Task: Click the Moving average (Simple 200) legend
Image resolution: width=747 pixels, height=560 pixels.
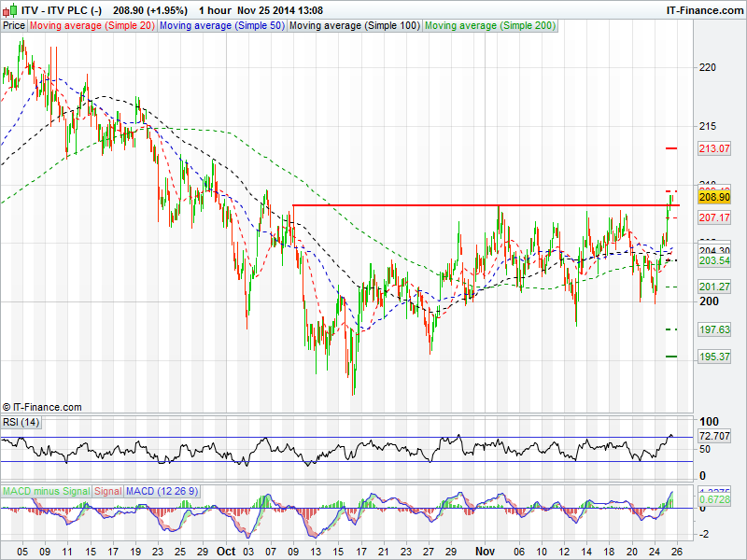Action: pyautogui.click(x=488, y=25)
